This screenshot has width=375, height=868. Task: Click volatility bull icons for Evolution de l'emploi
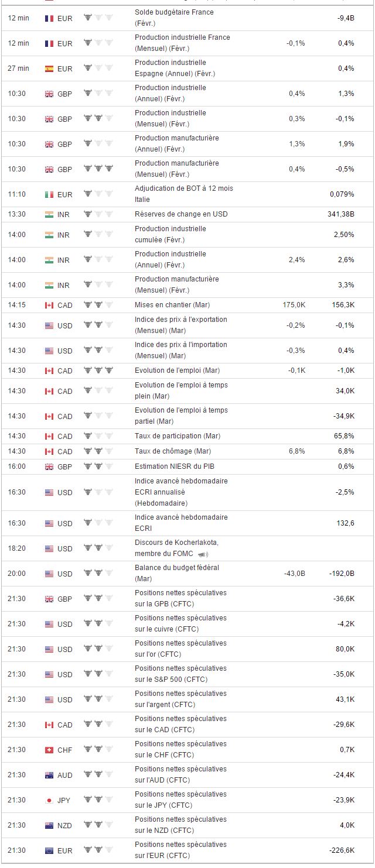pos(98,370)
